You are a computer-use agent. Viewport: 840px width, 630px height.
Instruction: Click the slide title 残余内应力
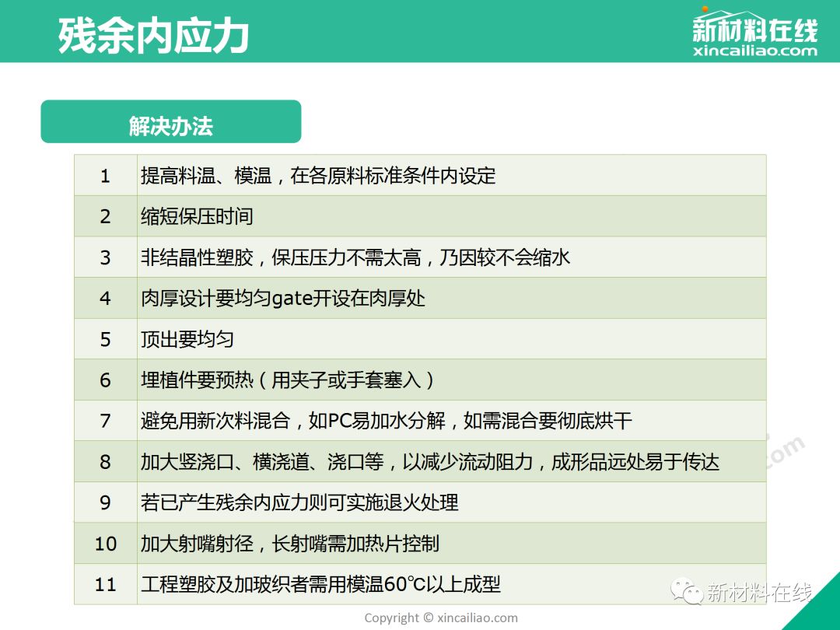pos(154,36)
